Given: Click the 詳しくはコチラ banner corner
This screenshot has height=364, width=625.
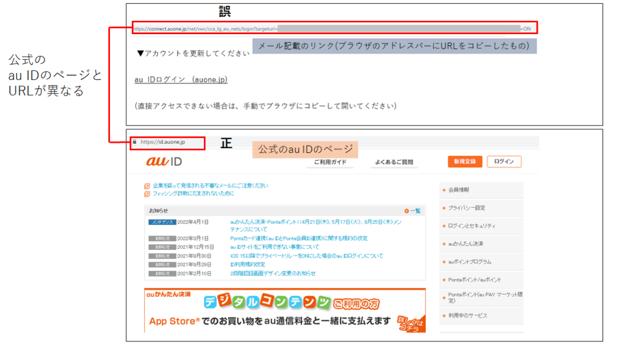Looking at the screenshot, I should (x=411, y=323).
